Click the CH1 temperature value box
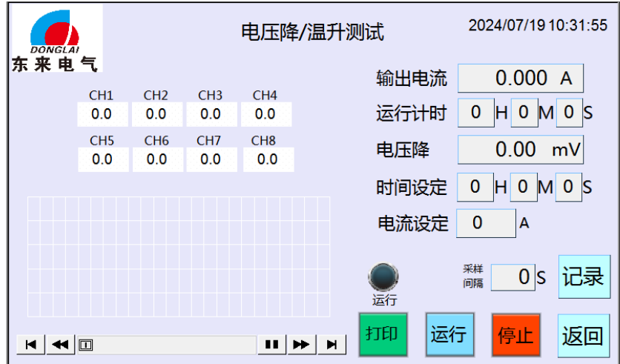 click(x=102, y=114)
